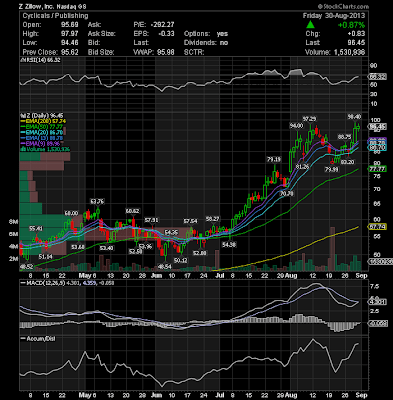This screenshot has height=400, width=393.
Task: Select the Prev Close value 95.62
Action: 69,52
